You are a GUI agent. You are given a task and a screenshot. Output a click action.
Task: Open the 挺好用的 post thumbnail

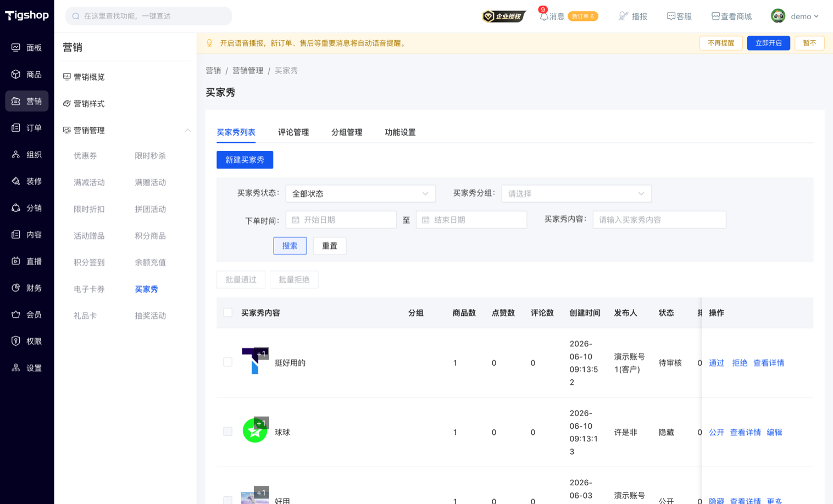(255, 361)
